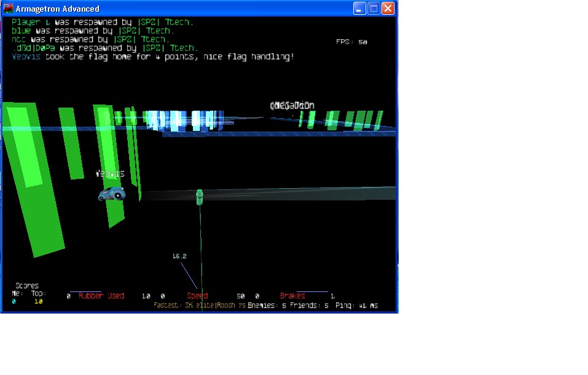This screenshot has width=588, height=375.
Task: Click the 'Enemies: 5' counter
Action: click(267, 306)
